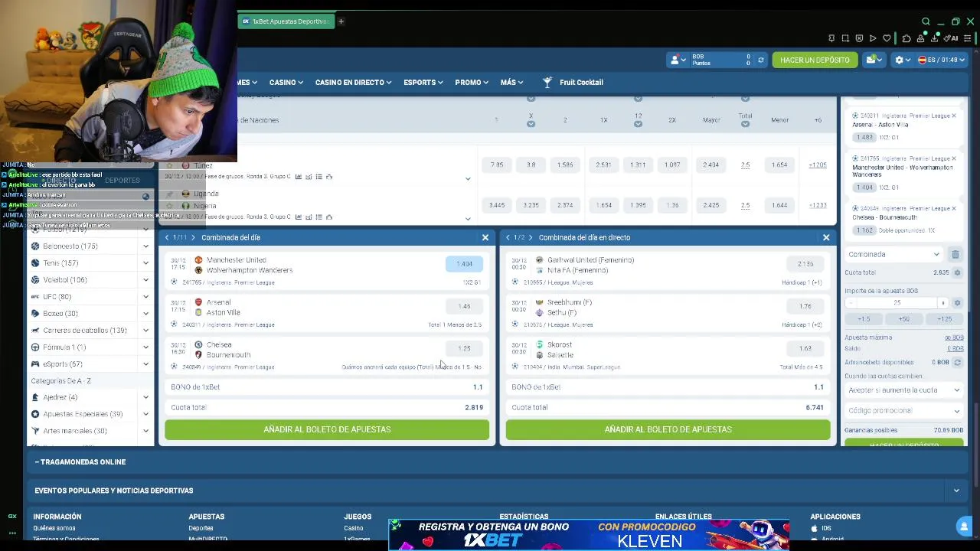980x551 pixels.
Task: Open the Combinada bet type dropdown
Action: (x=894, y=254)
